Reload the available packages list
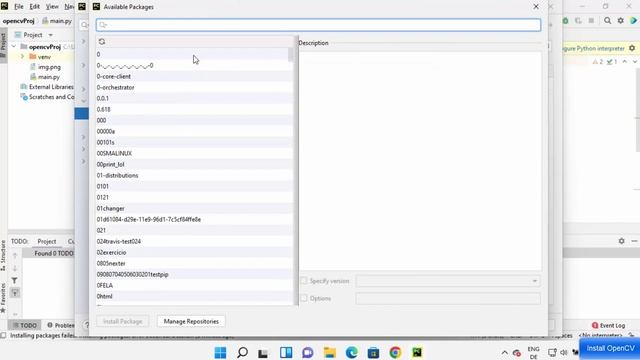 click(102, 42)
